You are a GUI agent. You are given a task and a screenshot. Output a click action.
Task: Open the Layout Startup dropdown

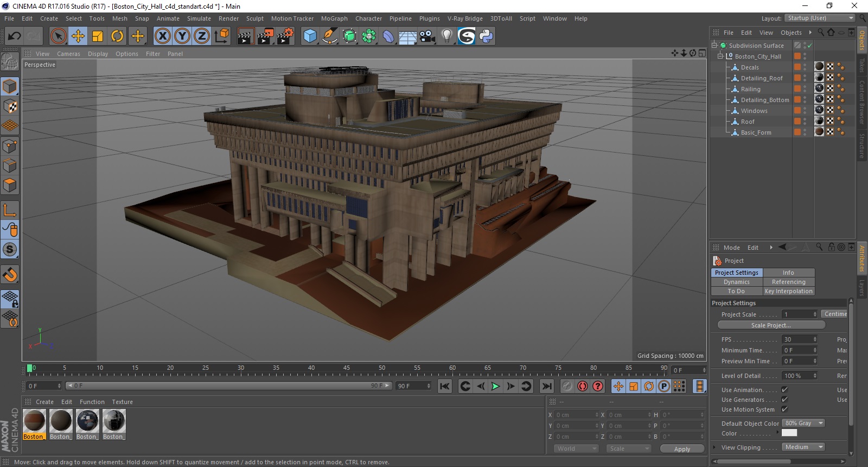pyautogui.click(x=820, y=18)
